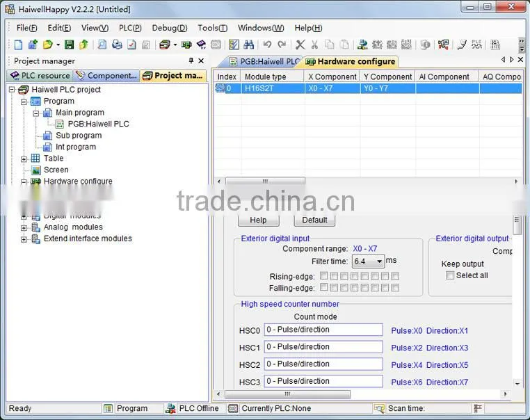
Task: Switch to the PGB:Haiwell PLC tab
Action: pos(264,61)
